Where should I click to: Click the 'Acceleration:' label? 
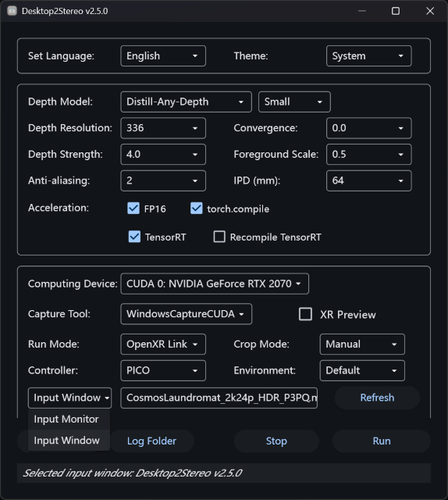point(59,208)
